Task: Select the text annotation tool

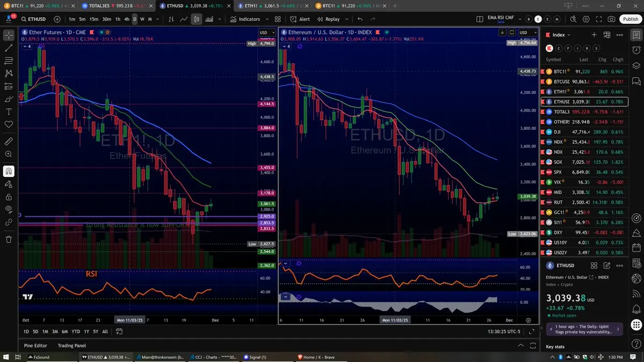Action: [x=9, y=112]
